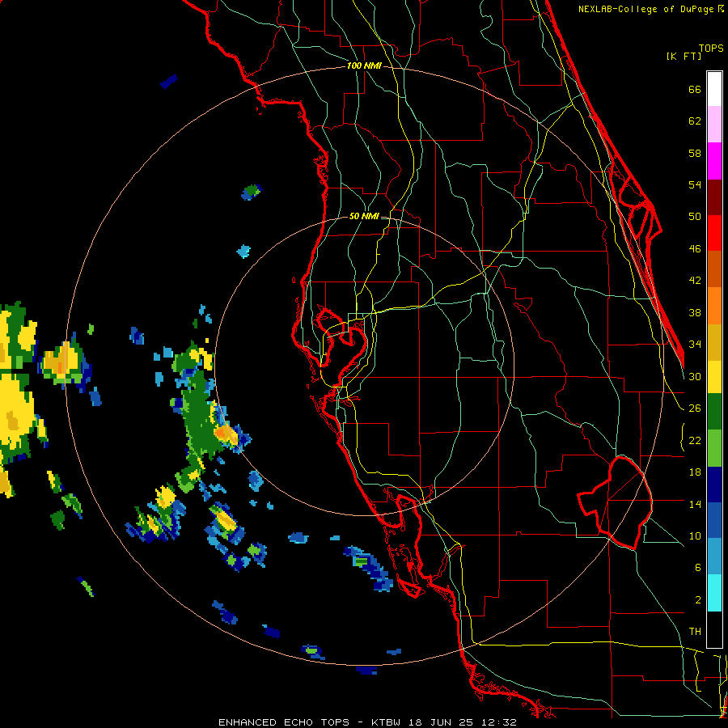Click the "34" legend value

tap(695, 345)
